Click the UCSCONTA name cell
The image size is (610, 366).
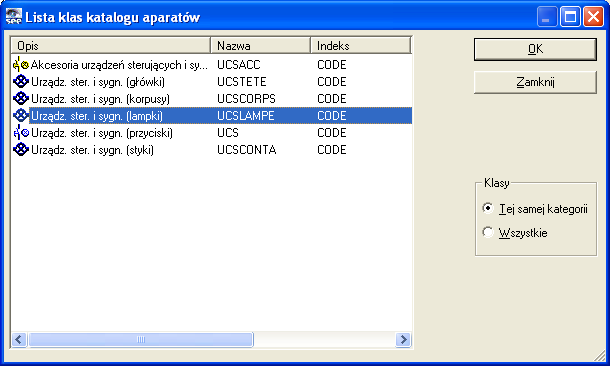pos(247,150)
